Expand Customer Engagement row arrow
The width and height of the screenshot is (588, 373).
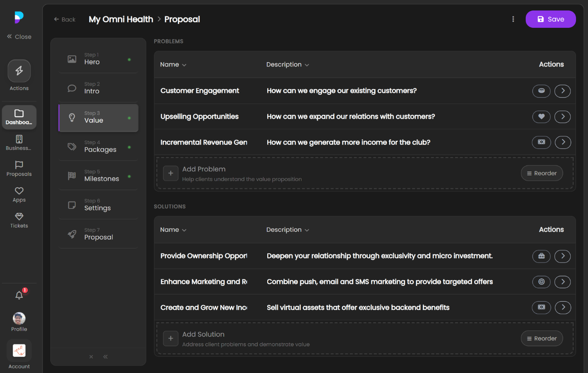click(x=562, y=91)
